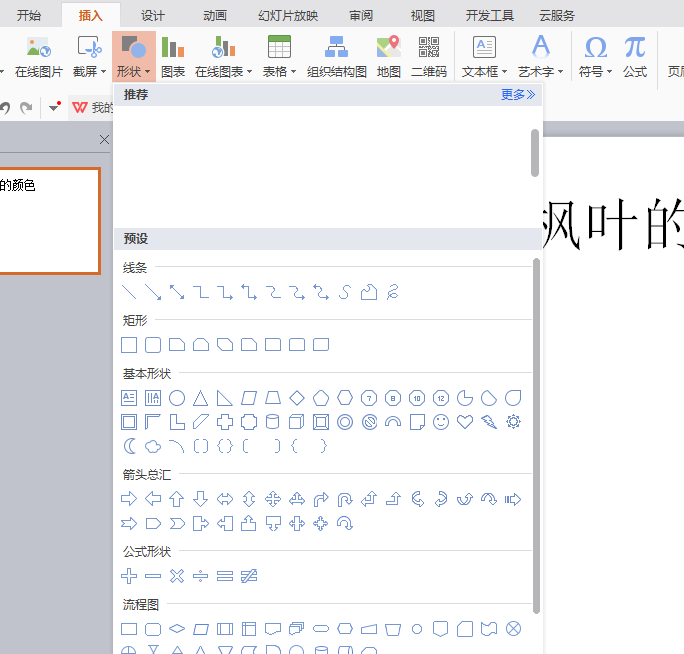Pick the plus sign formula shape

(x=129, y=576)
